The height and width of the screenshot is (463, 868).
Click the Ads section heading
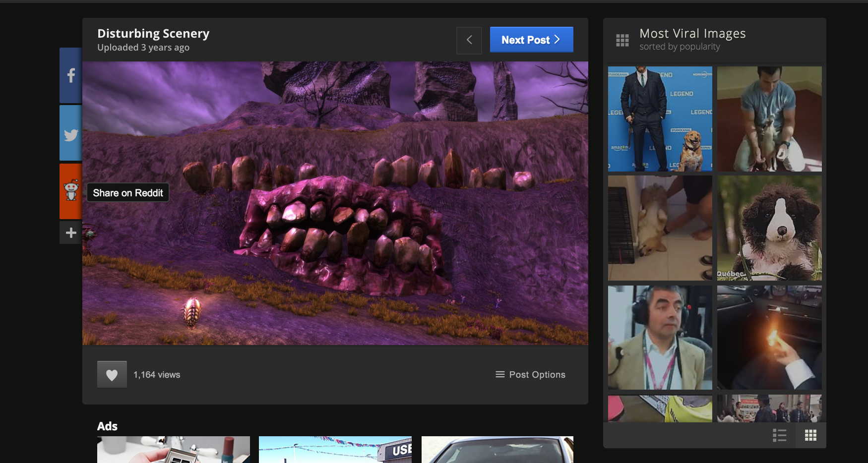(107, 426)
